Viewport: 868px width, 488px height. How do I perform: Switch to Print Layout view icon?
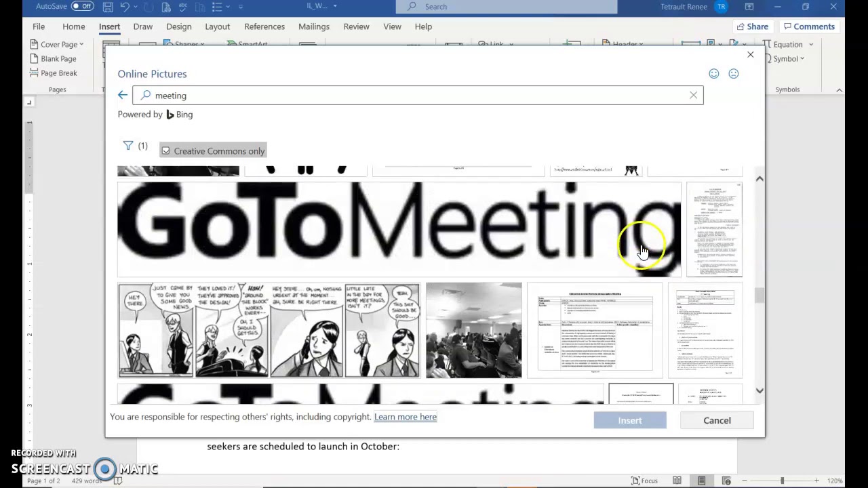pyautogui.click(x=701, y=481)
